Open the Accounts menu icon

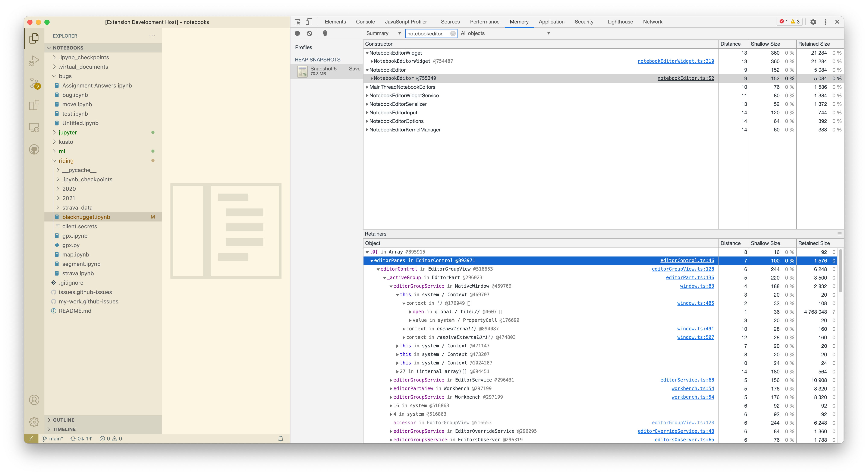coord(34,400)
